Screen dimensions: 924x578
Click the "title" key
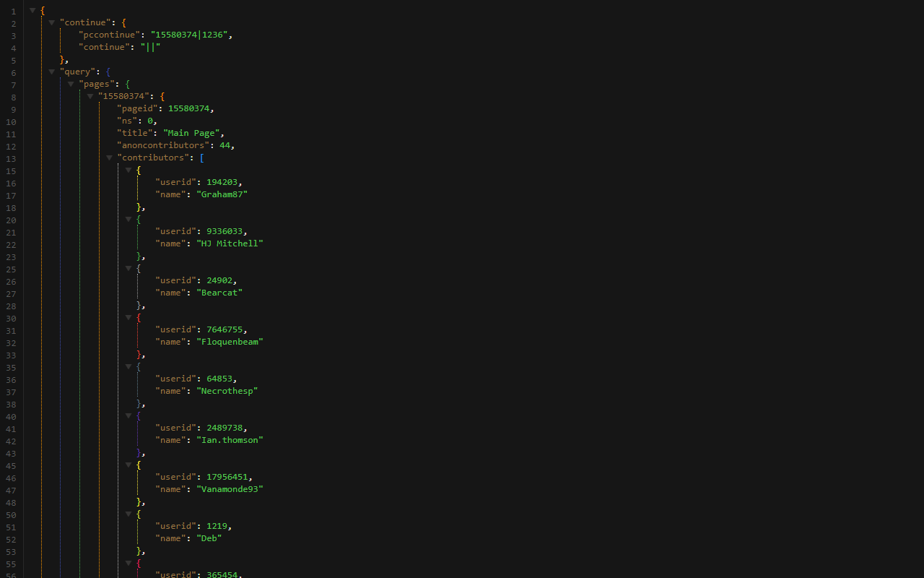[135, 133]
